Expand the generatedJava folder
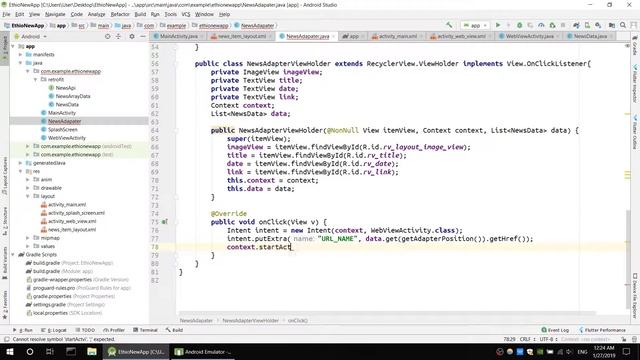640x360 pixels. [x=21, y=163]
